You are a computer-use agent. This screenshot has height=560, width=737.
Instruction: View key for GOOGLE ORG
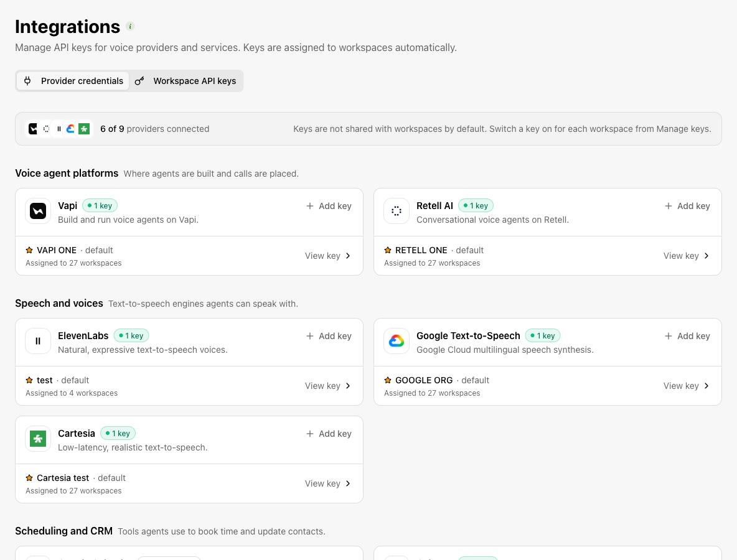pyautogui.click(x=686, y=386)
